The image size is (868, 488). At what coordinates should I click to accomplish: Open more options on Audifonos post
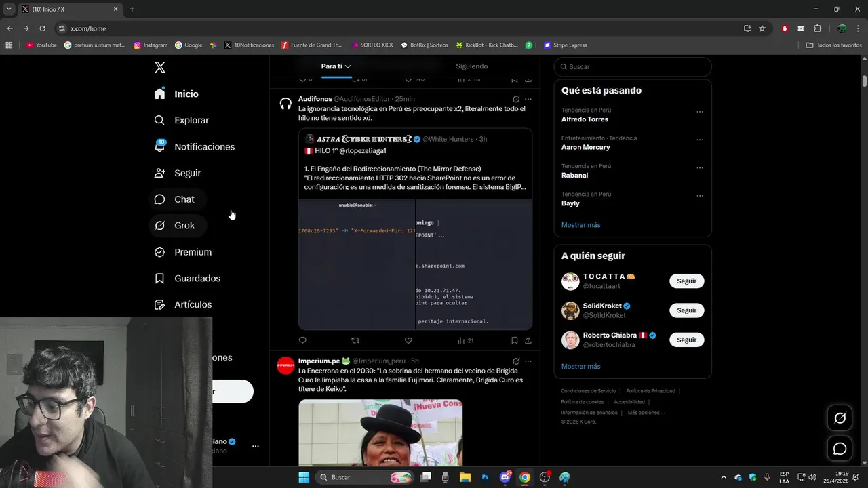click(528, 99)
